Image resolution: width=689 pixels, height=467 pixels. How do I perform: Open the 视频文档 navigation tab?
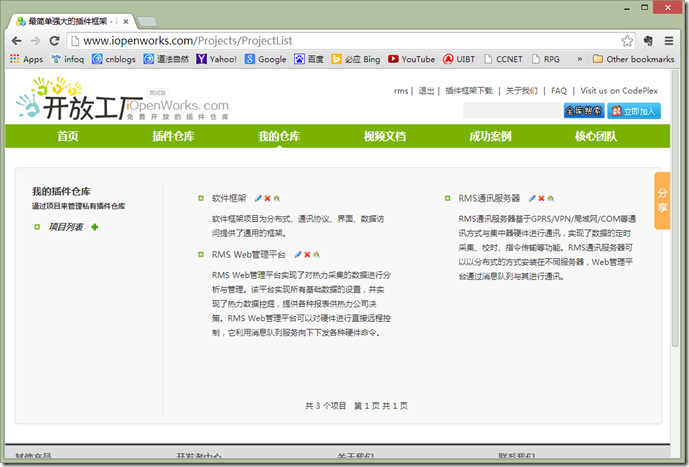click(x=384, y=136)
